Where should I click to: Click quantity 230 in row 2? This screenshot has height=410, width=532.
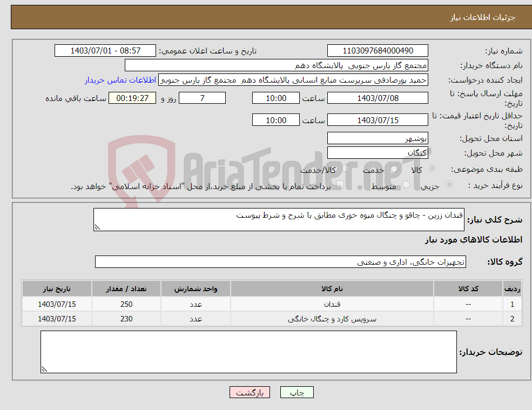click(x=126, y=319)
